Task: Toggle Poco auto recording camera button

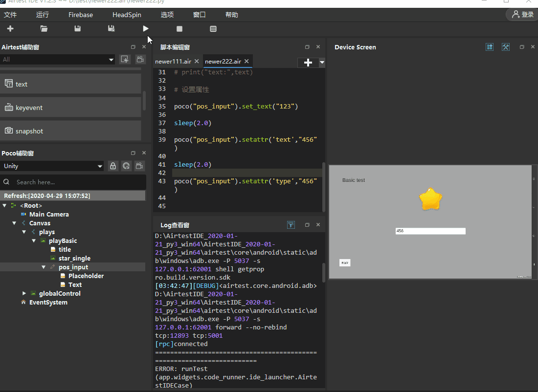Action: (x=140, y=166)
